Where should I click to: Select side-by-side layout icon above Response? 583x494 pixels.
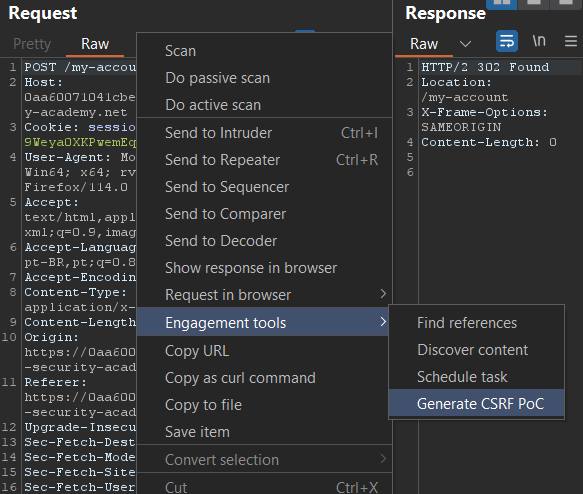click(x=502, y=3)
